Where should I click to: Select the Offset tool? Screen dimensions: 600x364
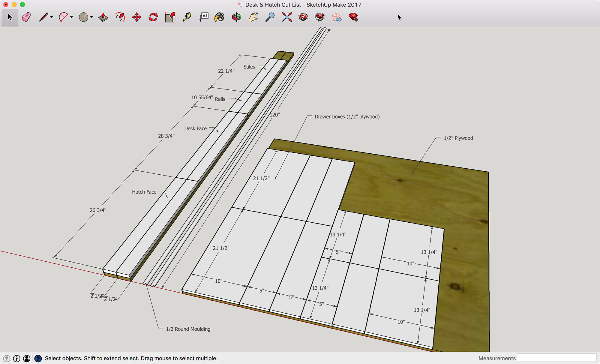click(x=120, y=17)
